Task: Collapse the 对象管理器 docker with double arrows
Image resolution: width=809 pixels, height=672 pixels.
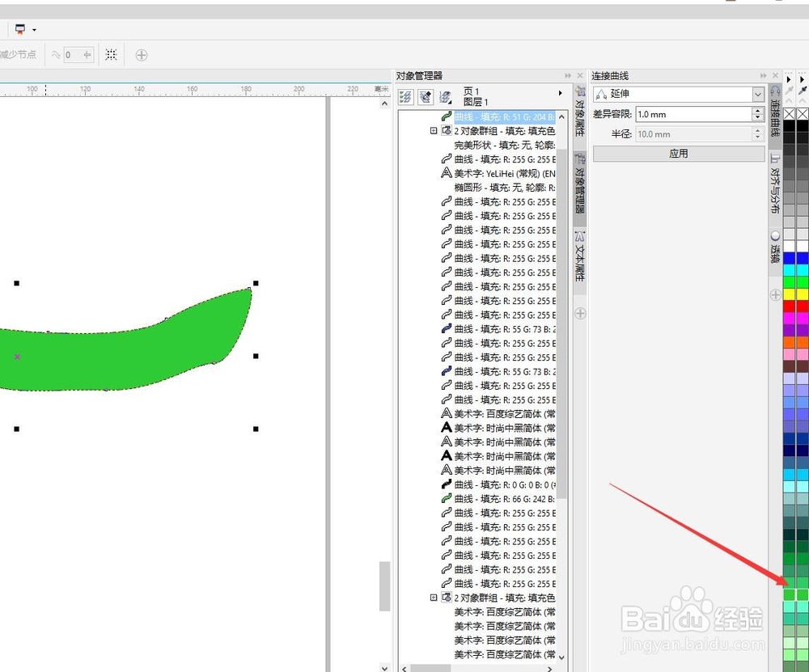Action: 568,76
